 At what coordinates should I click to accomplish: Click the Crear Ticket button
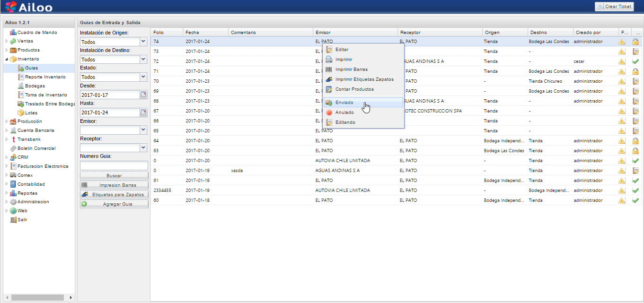coord(614,7)
